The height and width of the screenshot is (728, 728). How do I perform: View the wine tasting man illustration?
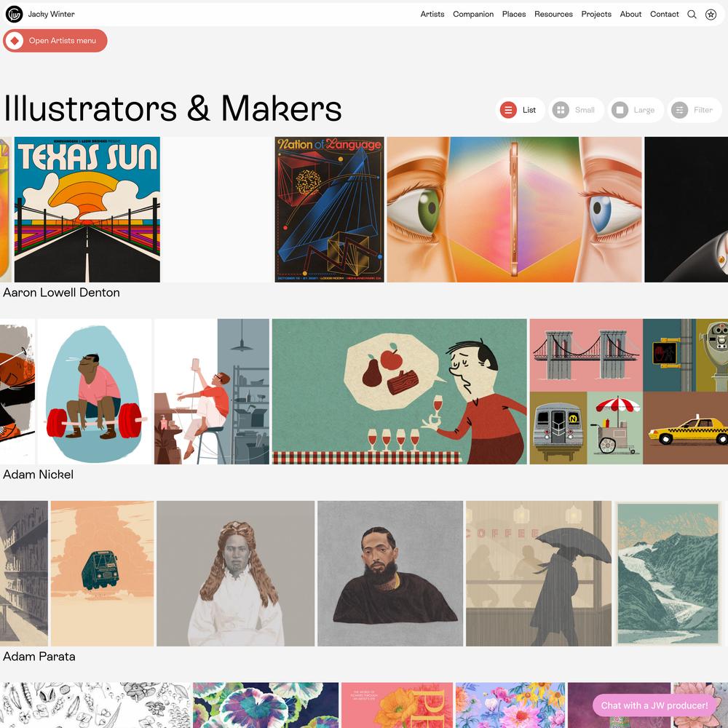coord(399,392)
